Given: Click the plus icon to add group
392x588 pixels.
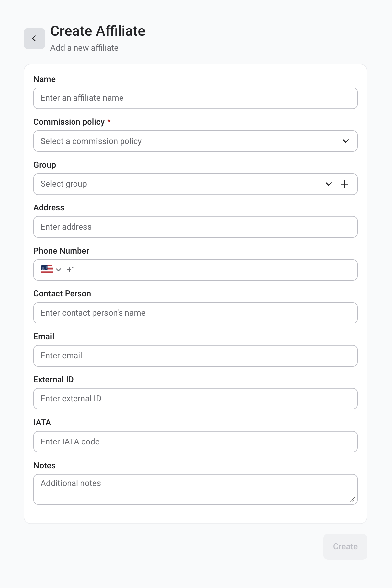Looking at the screenshot, I should click(x=344, y=184).
